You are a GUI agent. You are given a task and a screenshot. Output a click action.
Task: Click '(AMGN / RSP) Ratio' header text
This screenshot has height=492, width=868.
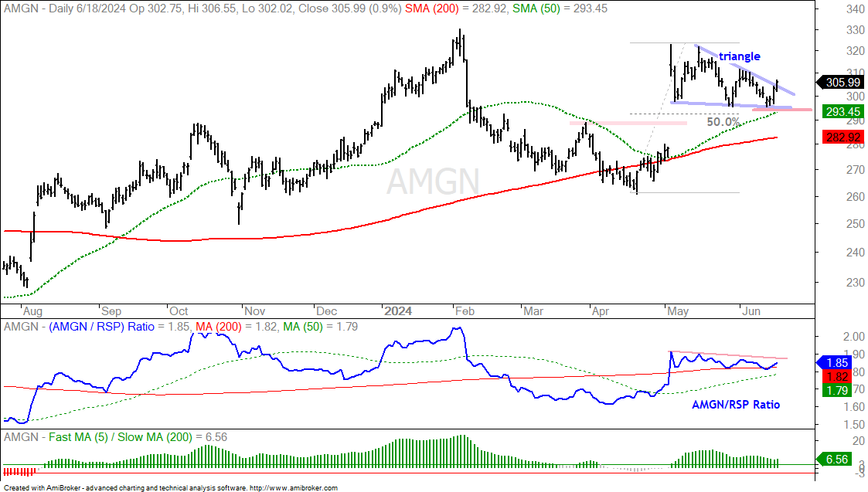[101, 327]
